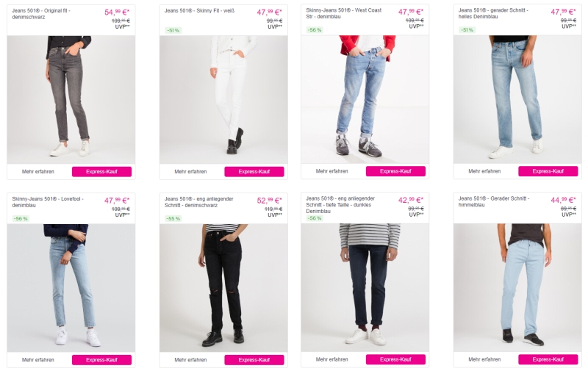
Task: Click the white Skinny Fit jeans image
Action: tap(223, 99)
